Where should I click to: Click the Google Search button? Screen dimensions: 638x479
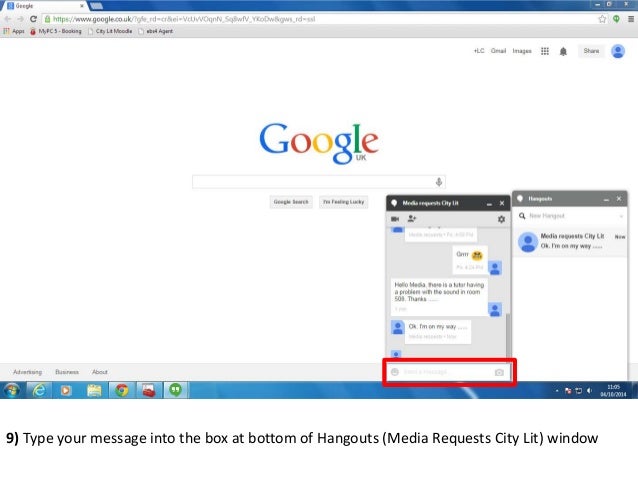click(291, 202)
